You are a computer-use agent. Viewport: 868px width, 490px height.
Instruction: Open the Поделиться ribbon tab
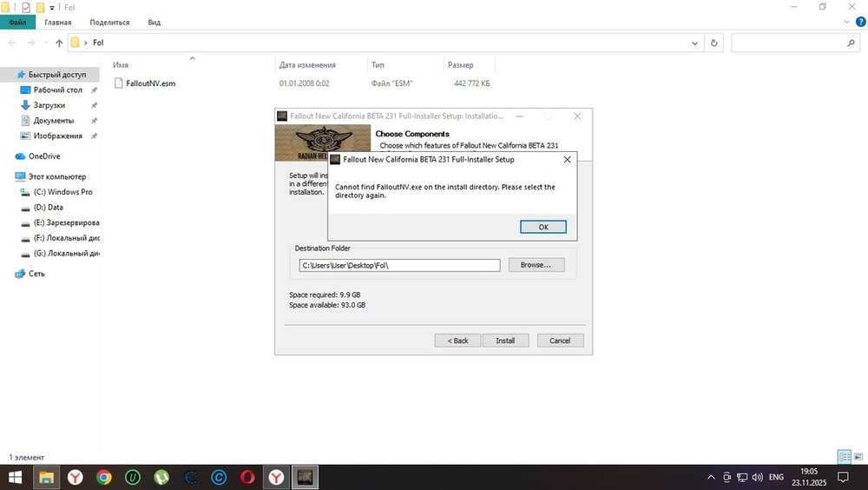click(109, 23)
